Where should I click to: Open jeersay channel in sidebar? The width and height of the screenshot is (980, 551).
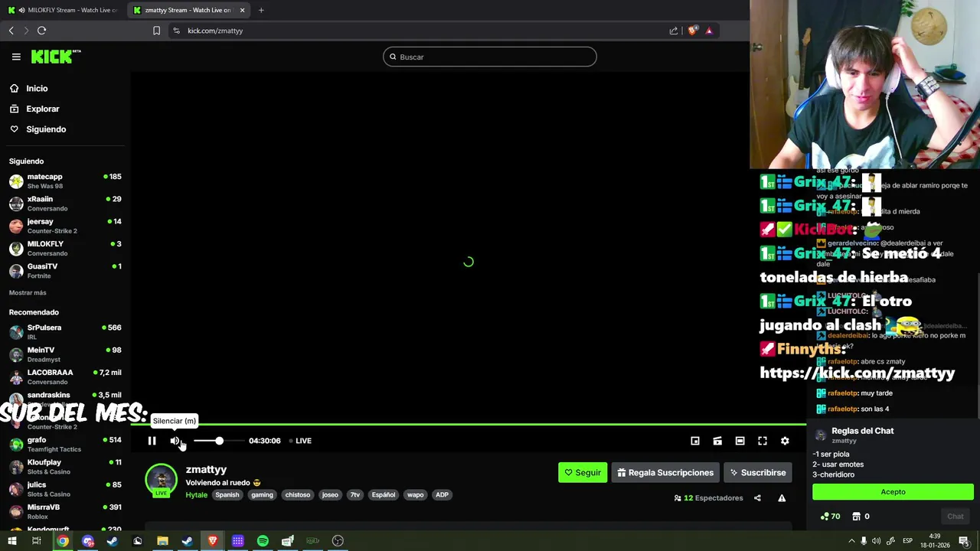click(x=65, y=226)
